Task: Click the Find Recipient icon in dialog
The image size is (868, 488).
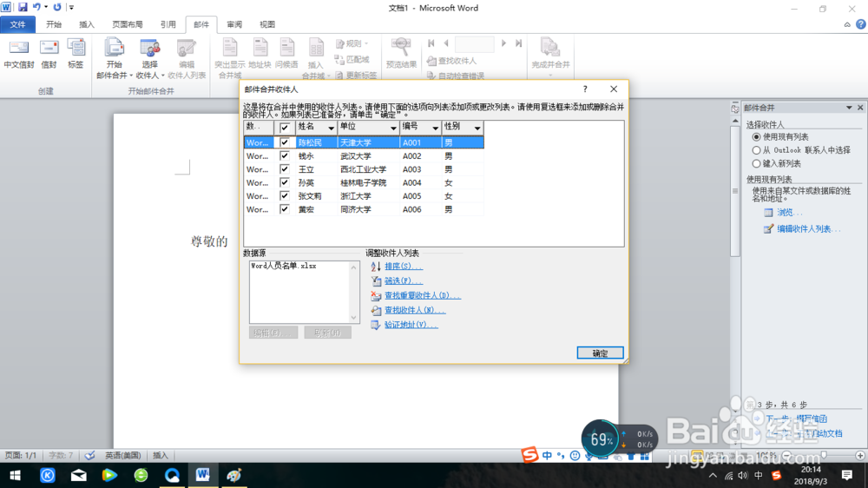Action: click(x=376, y=310)
